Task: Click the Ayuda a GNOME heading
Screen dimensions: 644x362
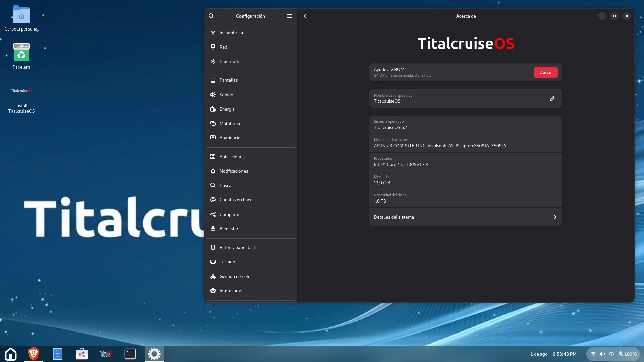Action: 390,69
